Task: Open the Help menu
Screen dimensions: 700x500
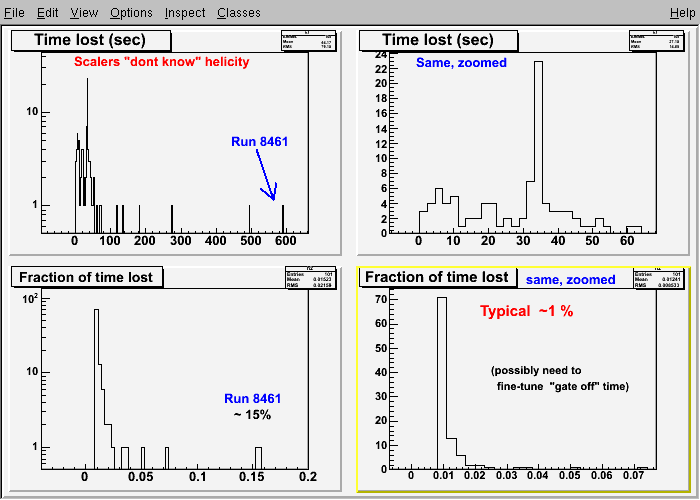Action: [683, 13]
